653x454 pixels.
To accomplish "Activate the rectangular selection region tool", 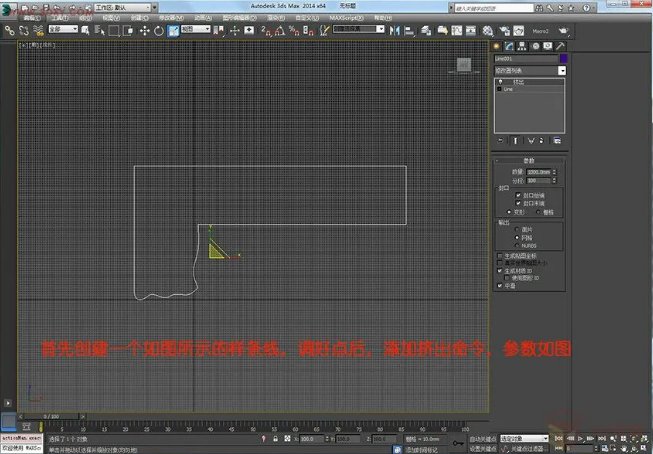I will (x=115, y=30).
